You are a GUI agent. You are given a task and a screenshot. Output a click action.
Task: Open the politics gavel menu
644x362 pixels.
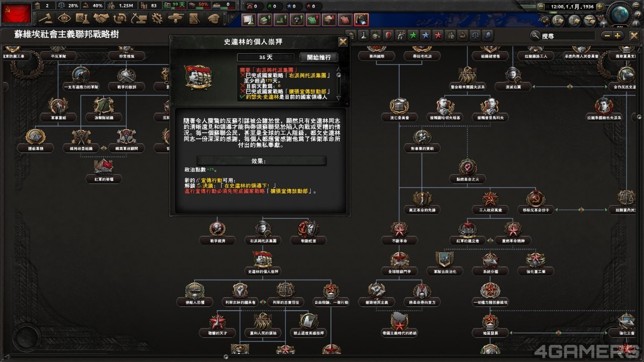[45, 19]
